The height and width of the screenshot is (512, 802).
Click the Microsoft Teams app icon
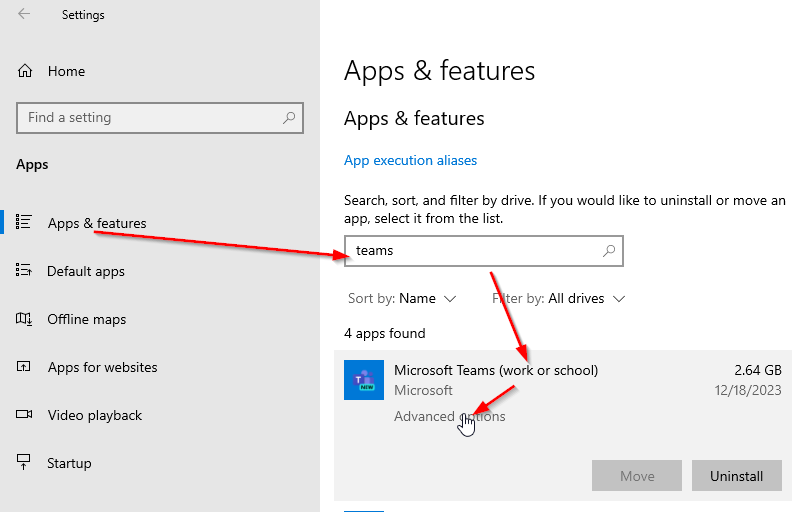pos(364,380)
